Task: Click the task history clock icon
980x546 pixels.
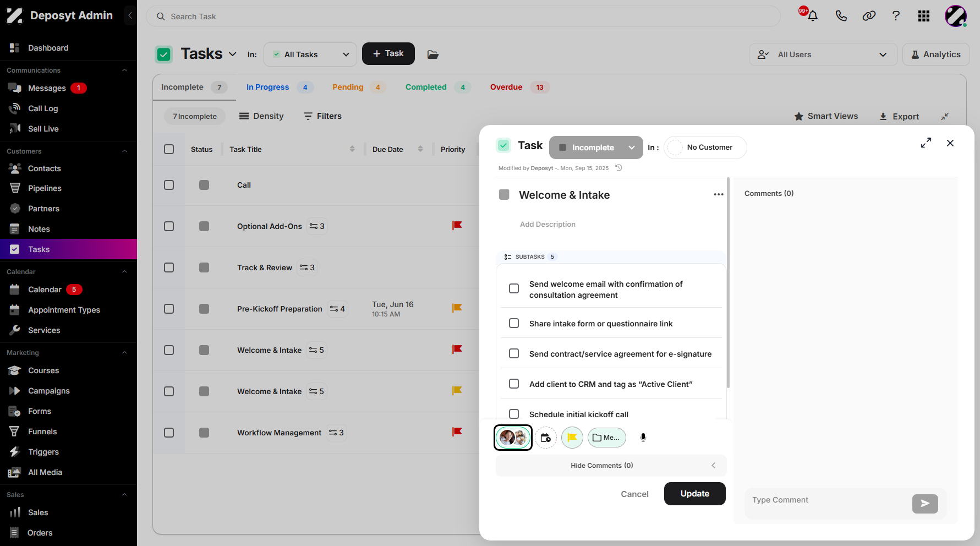Action: click(618, 168)
